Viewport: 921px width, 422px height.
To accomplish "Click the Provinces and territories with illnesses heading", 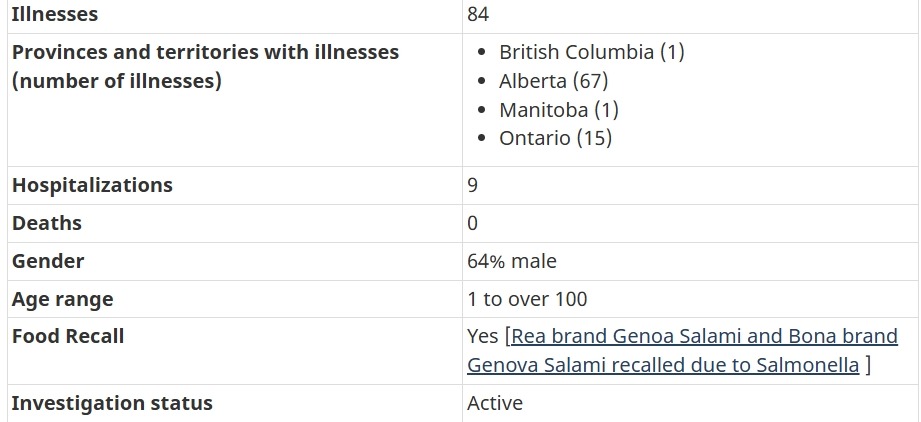I will coord(206,66).
